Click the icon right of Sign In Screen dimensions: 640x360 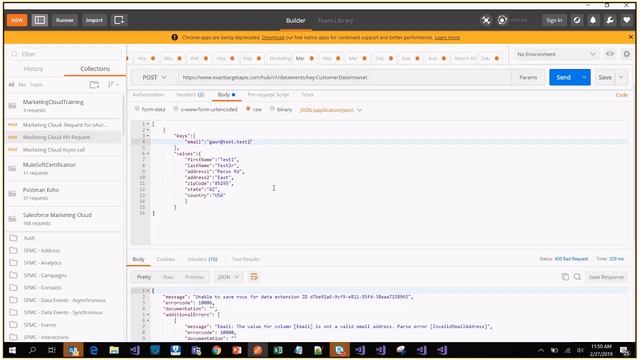coord(577,20)
